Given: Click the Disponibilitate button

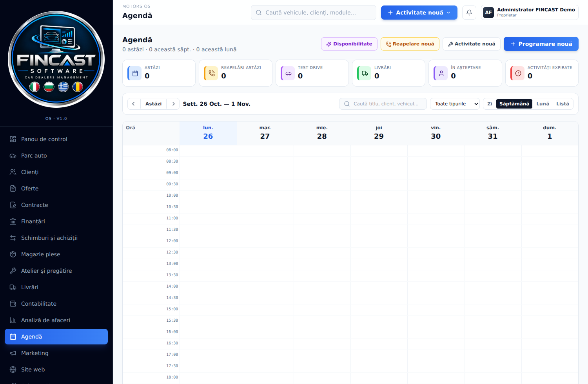Looking at the screenshot, I should tap(349, 44).
